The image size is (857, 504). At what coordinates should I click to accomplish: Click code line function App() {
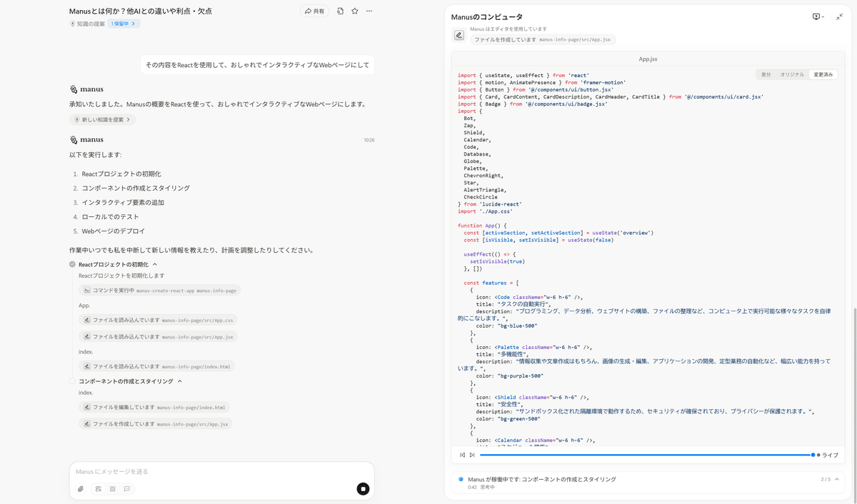point(481,226)
